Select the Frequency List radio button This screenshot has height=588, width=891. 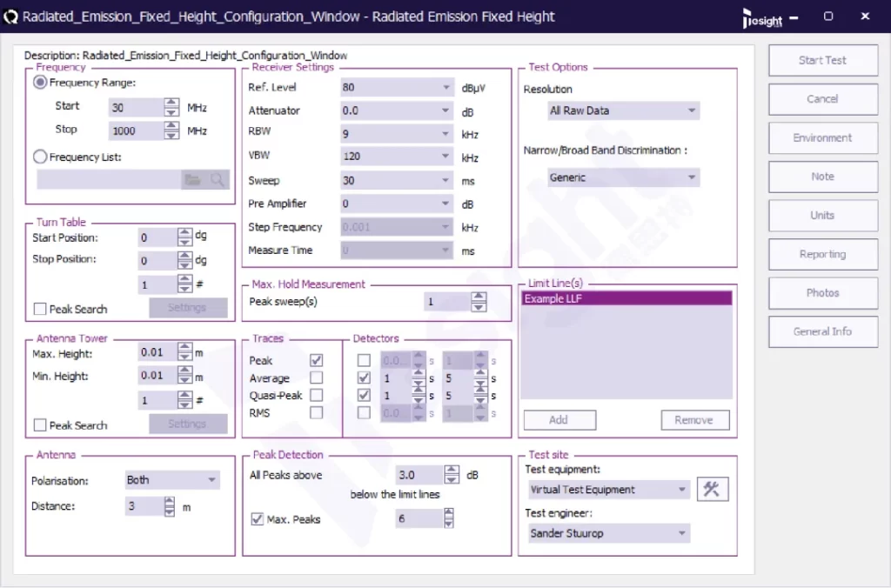40,157
